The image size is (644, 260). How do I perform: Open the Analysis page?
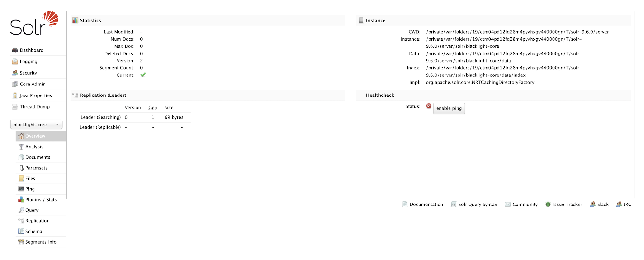[x=34, y=147]
